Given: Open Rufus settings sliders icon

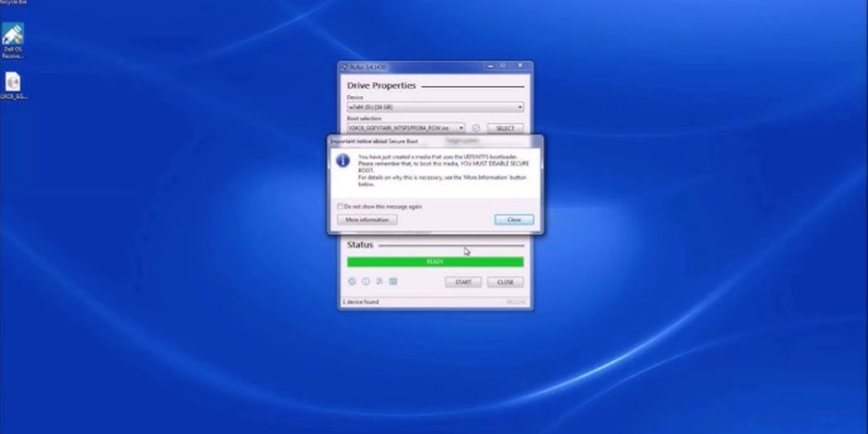Looking at the screenshot, I should (x=379, y=282).
